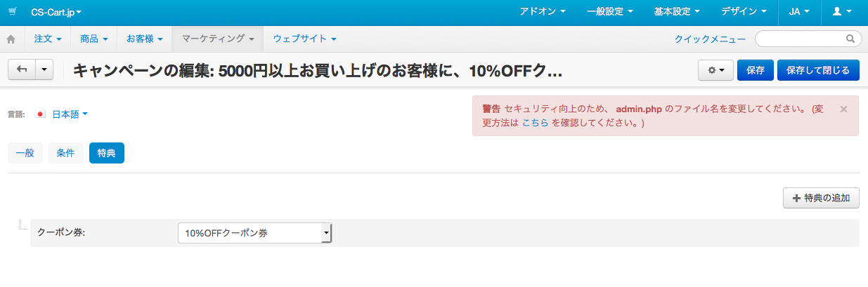This screenshot has height=287, width=868.
Task: Go to the home icon in navigation bar
Action: click(11, 39)
